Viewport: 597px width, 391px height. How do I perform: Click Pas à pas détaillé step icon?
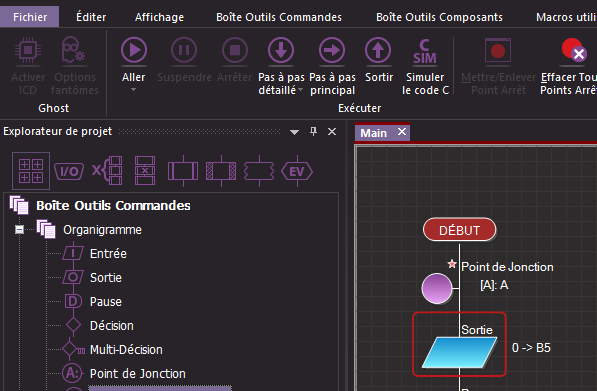281,50
